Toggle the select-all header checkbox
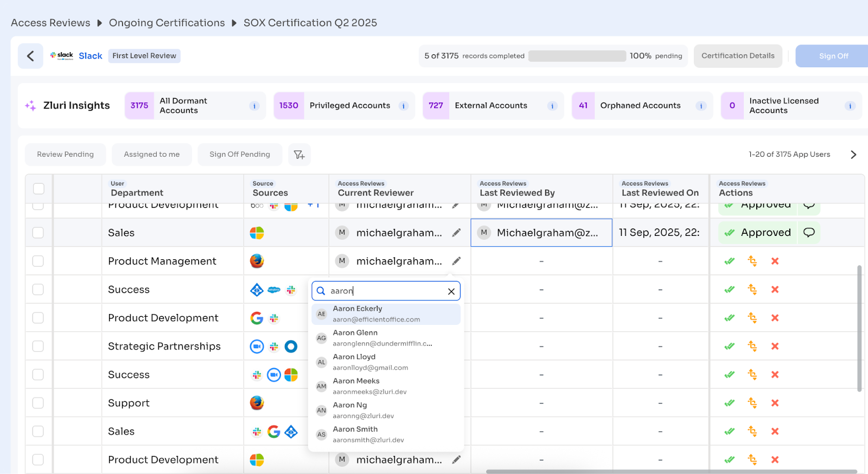Viewport: 868px width, 474px height. pos(39,189)
